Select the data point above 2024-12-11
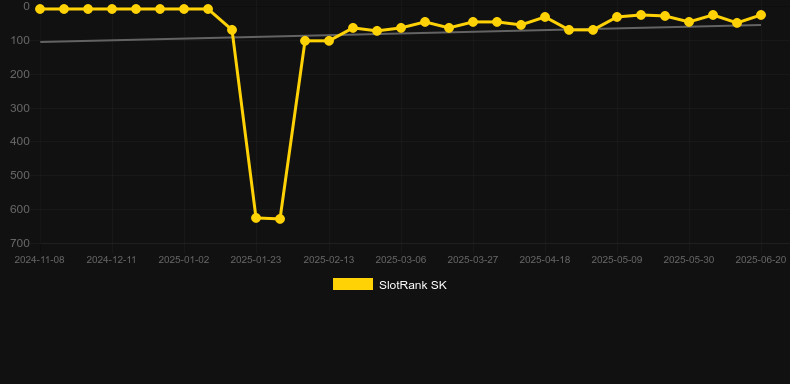Viewport: 790px width, 384px height. click(112, 9)
